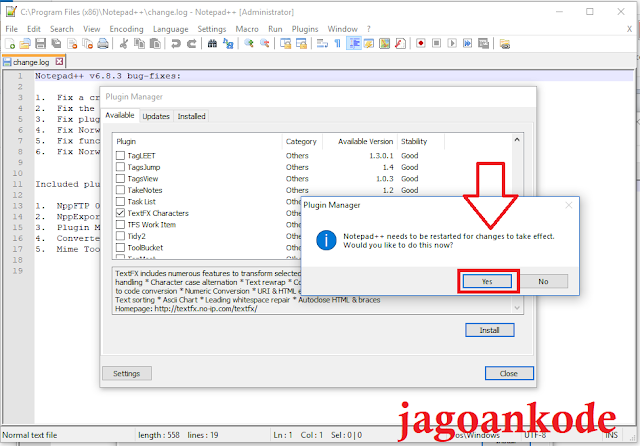
Task: Switch to the Installed tab
Action: [191, 116]
